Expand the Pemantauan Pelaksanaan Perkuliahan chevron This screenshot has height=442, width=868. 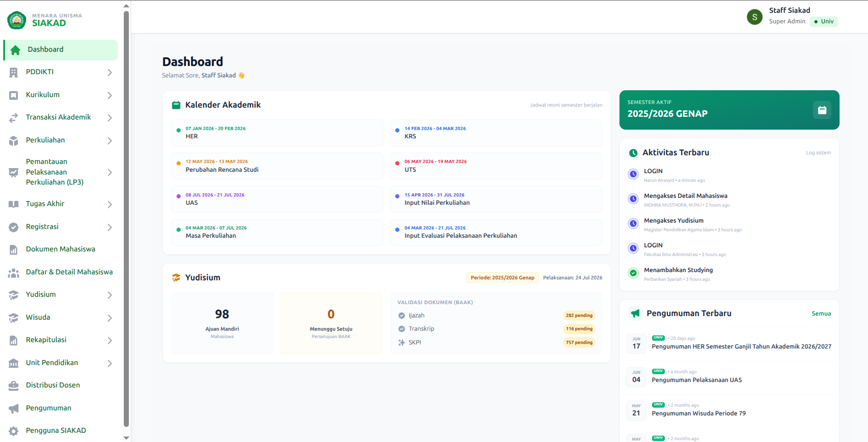pos(110,172)
